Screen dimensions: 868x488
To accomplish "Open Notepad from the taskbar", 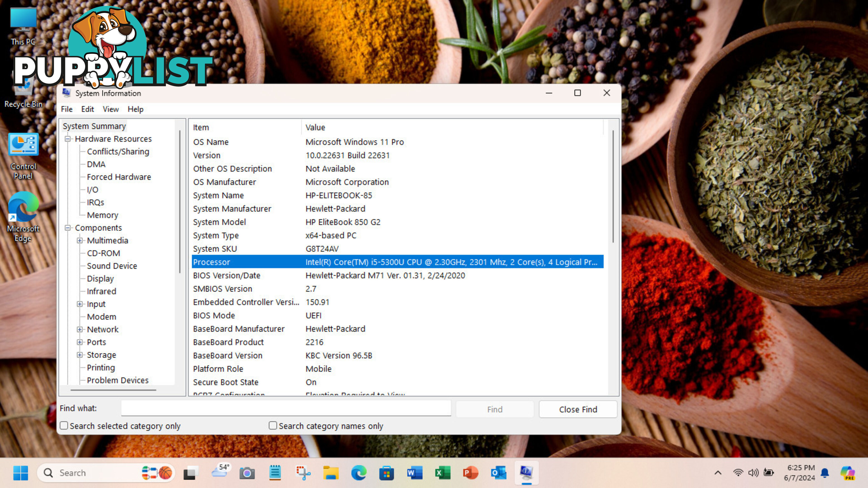I will point(275,473).
